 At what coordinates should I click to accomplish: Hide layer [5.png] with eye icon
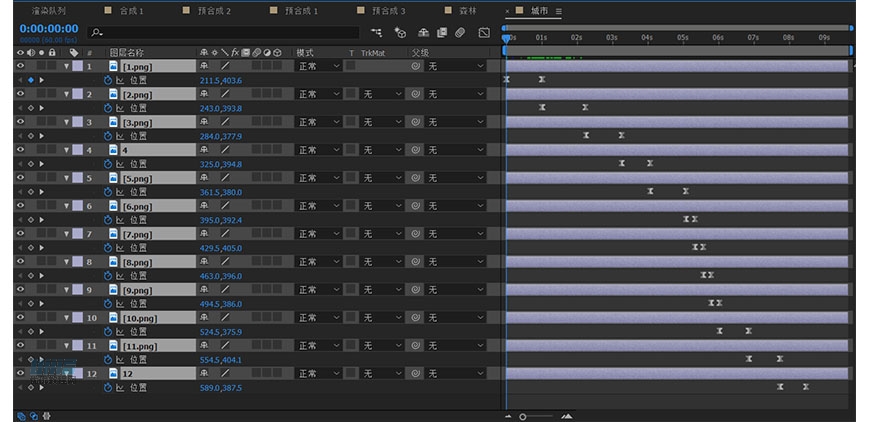(x=21, y=177)
